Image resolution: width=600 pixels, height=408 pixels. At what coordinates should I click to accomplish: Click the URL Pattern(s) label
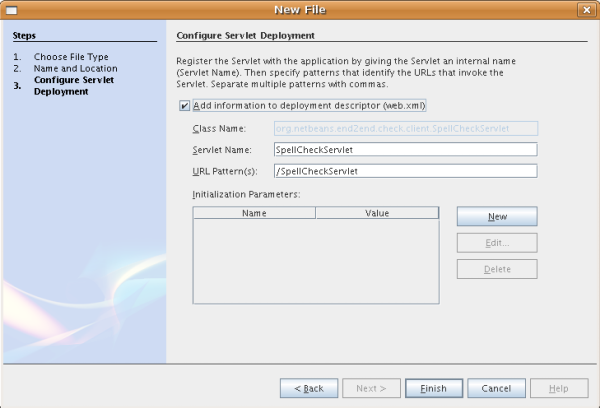(x=225, y=171)
